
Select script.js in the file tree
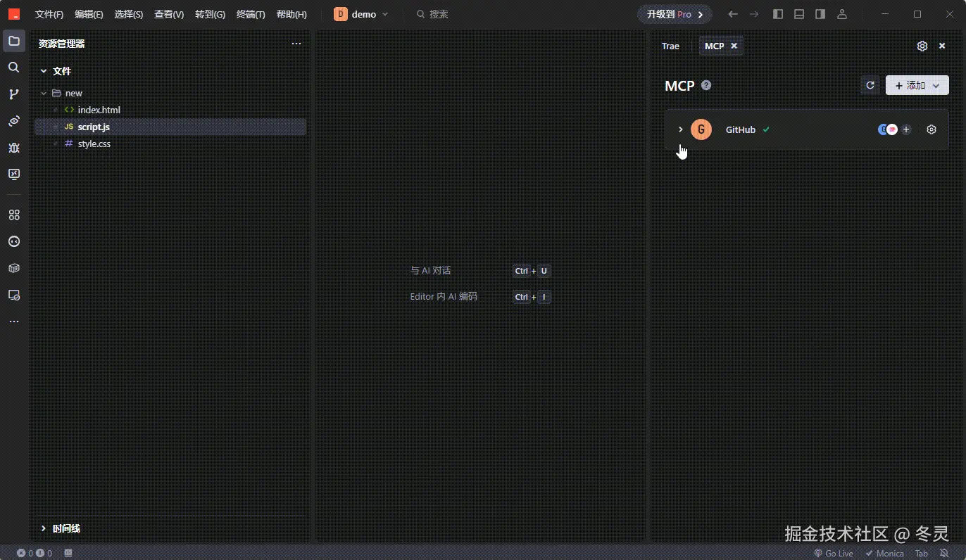tap(94, 127)
